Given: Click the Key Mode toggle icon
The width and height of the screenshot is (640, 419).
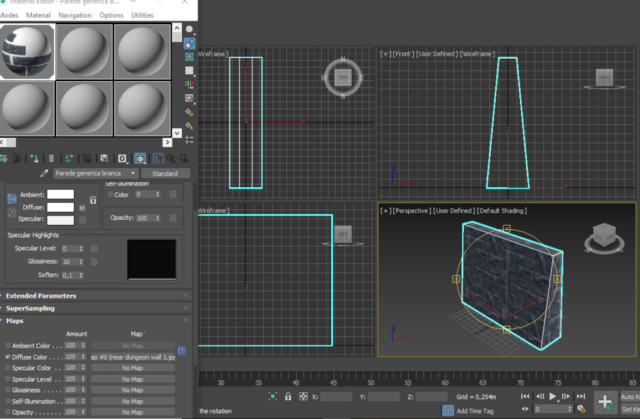Looking at the screenshot, I should (525, 409).
